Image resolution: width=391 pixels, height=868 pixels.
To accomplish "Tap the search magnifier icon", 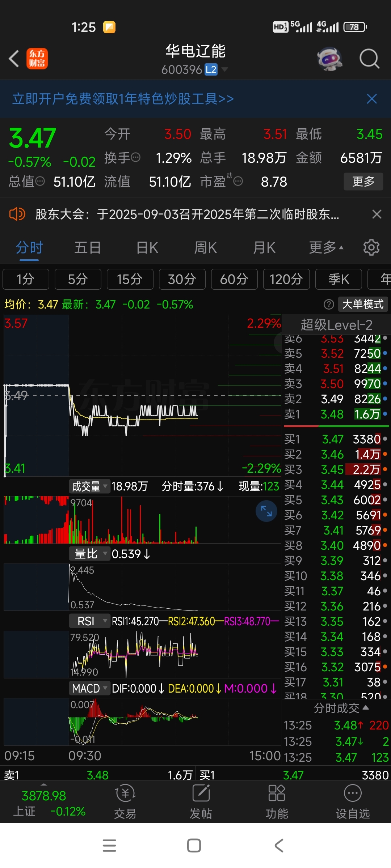I will tap(369, 59).
